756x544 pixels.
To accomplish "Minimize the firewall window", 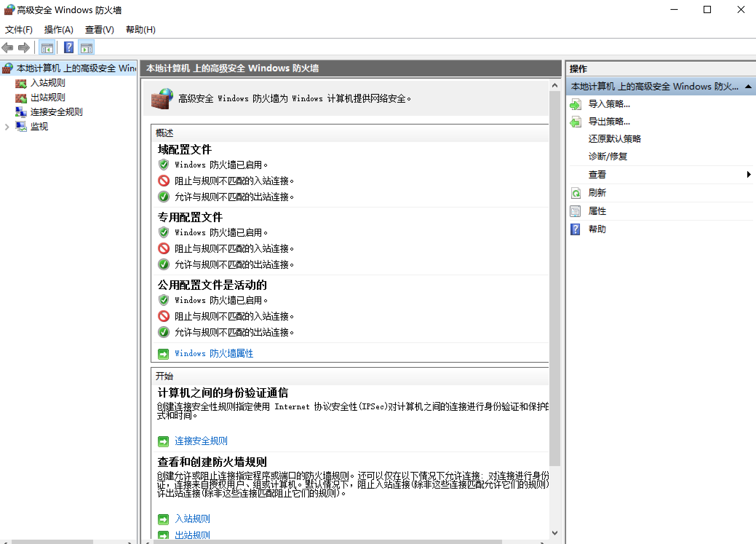I will pos(674,10).
